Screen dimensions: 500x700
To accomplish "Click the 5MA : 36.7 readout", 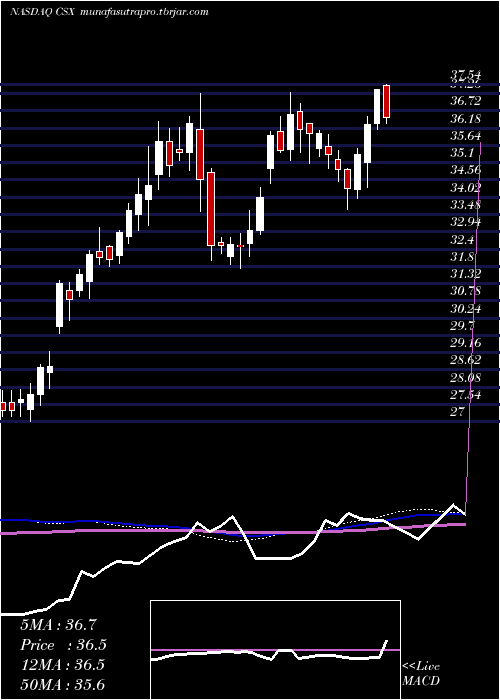I will [x=58, y=625].
